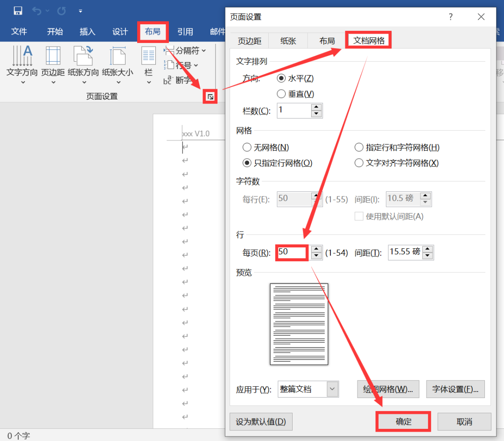Screen dimensions: 504x441
Task: Expand the Breaks (分隔符) dropdown
Action: 185,50
